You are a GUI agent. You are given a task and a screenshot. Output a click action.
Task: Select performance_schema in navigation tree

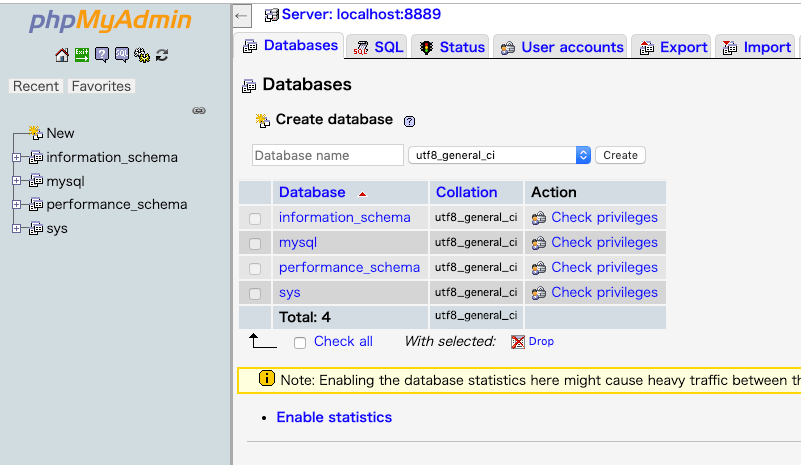coord(116,204)
